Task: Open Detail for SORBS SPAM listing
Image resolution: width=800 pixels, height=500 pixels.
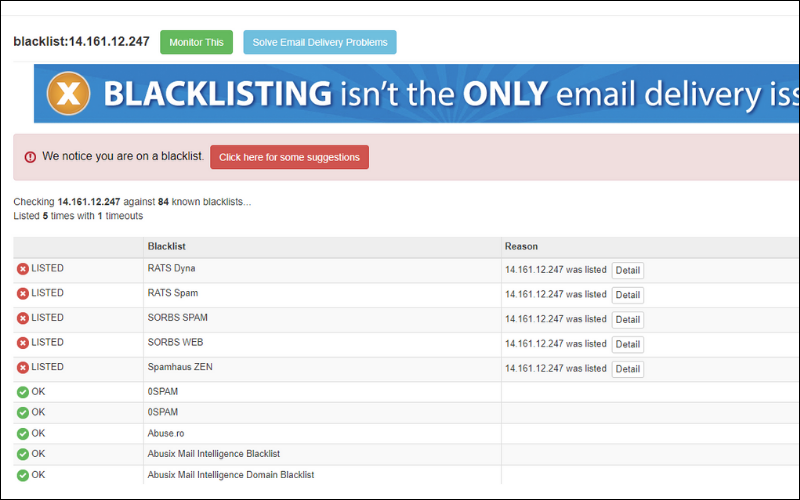Action: pyautogui.click(x=628, y=320)
